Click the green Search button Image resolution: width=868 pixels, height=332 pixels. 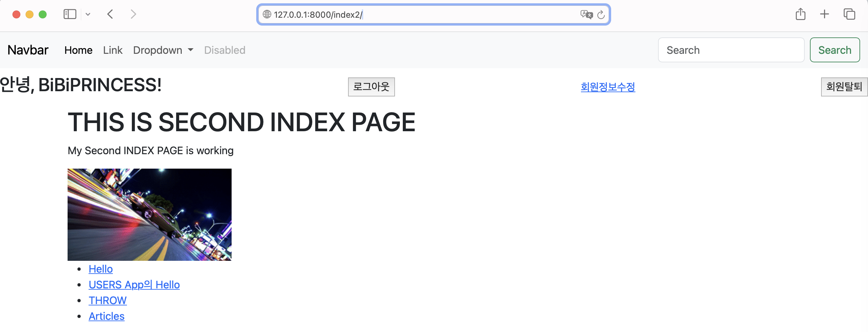[835, 50]
